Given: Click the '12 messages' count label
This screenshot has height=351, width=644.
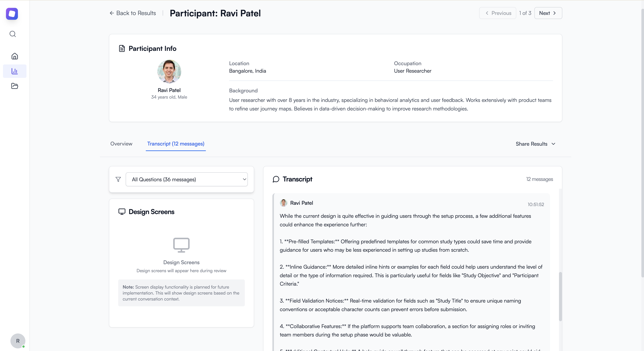Looking at the screenshot, I should point(540,179).
